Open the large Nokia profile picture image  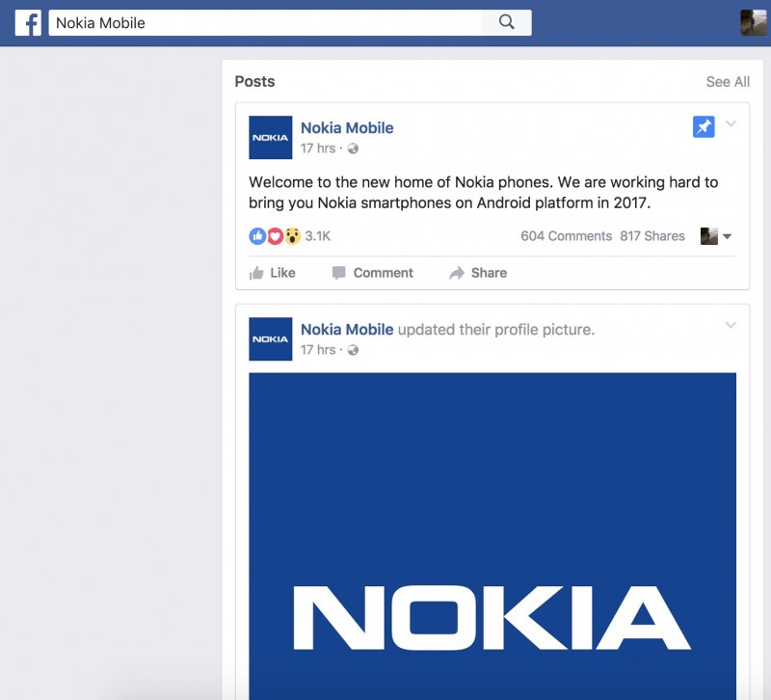[x=492, y=535]
